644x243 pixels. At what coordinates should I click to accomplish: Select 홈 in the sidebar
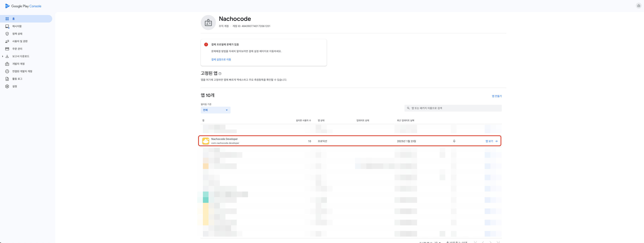14,19
